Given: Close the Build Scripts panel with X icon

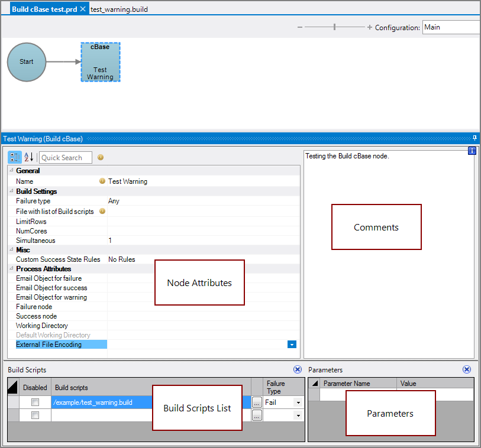Looking at the screenshot, I should pos(298,369).
